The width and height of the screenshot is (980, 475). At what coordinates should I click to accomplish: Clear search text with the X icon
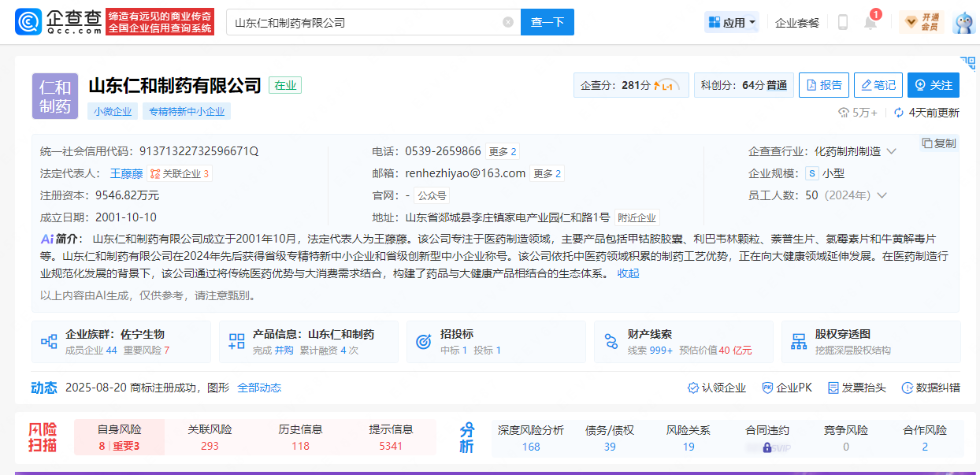click(508, 22)
